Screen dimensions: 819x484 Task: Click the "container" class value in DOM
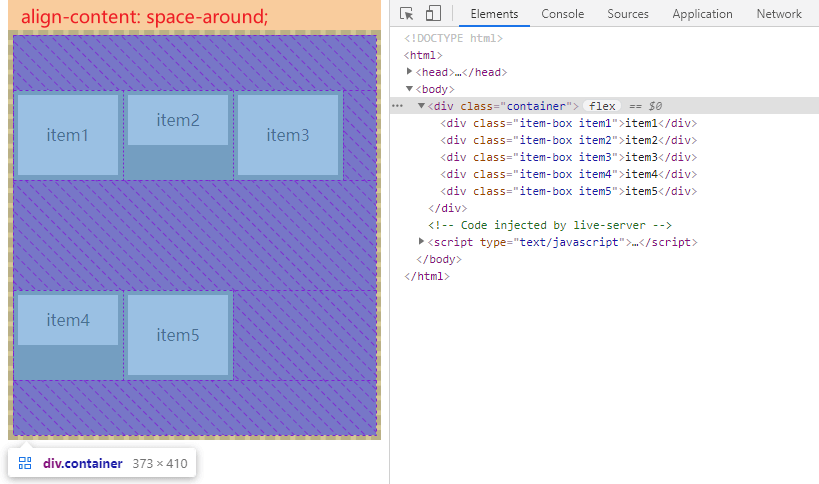[536, 106]
